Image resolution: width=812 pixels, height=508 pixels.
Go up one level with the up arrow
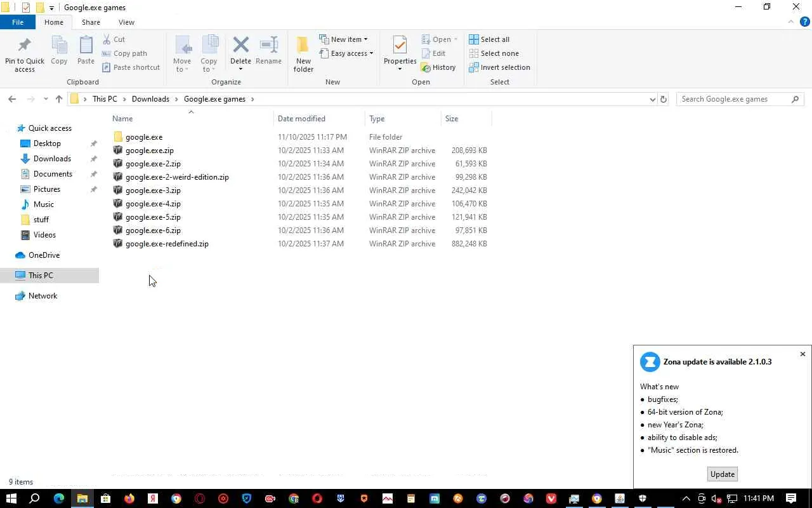(59, 99)
